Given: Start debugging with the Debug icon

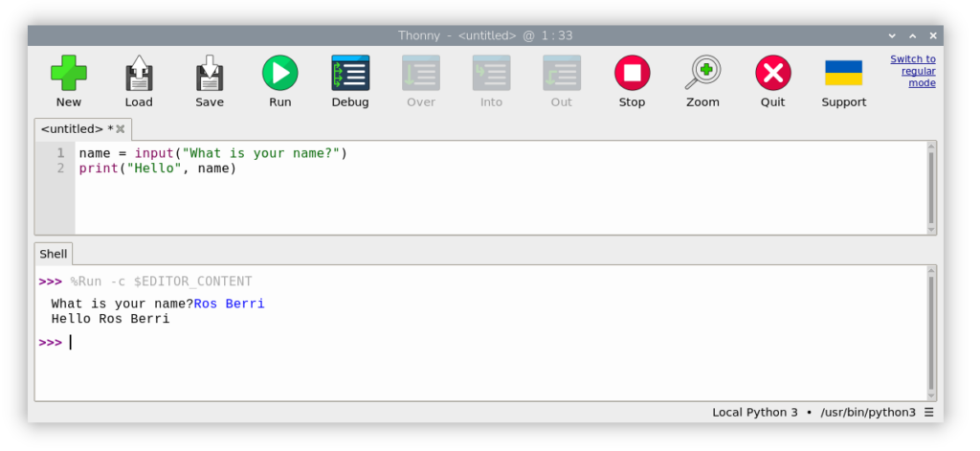Looking at the screenshot, I should [350, 73].
